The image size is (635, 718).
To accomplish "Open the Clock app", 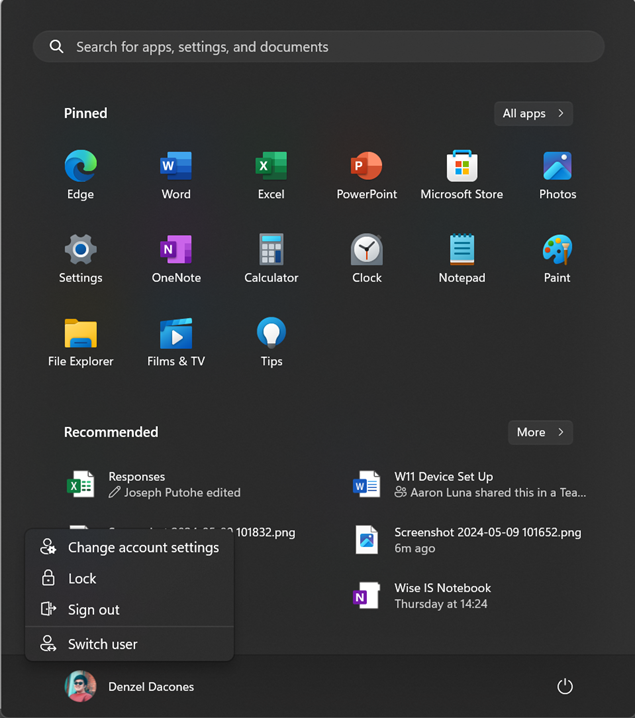I will point(366,249).
